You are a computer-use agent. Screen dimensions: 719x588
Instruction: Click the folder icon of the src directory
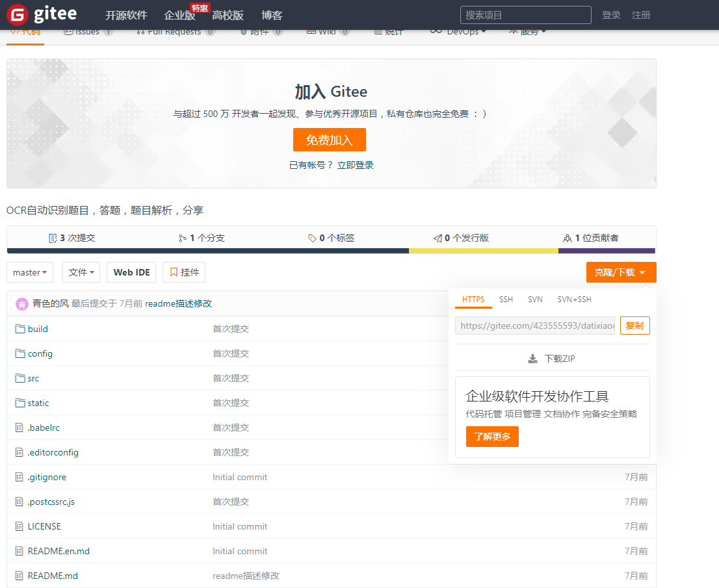pyautogui.click(x=19, y=377)
